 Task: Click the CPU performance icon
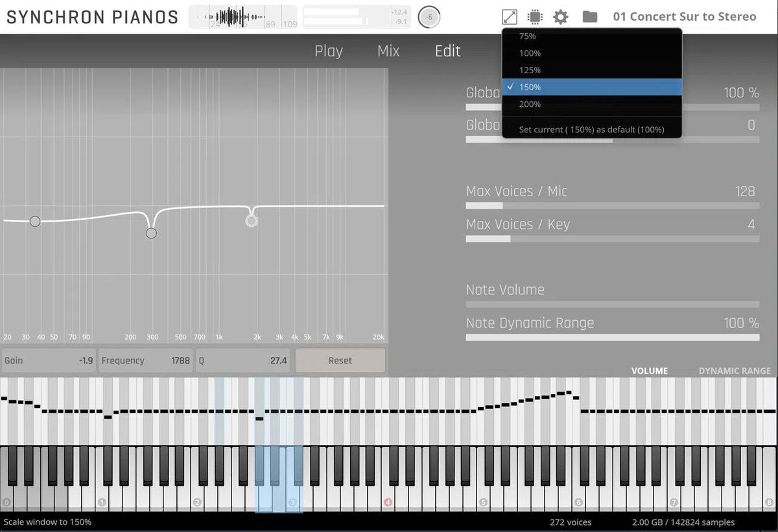click(534, 16)
